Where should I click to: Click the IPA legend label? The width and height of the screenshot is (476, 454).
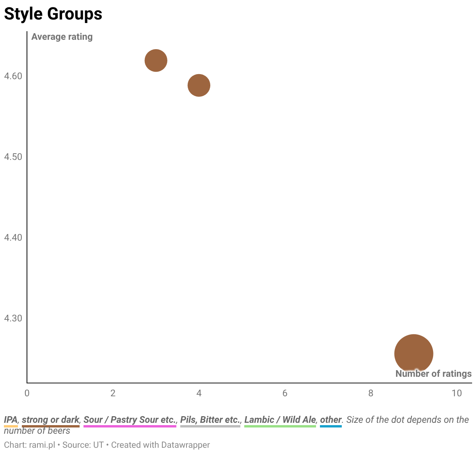click(x=11, y=420)
